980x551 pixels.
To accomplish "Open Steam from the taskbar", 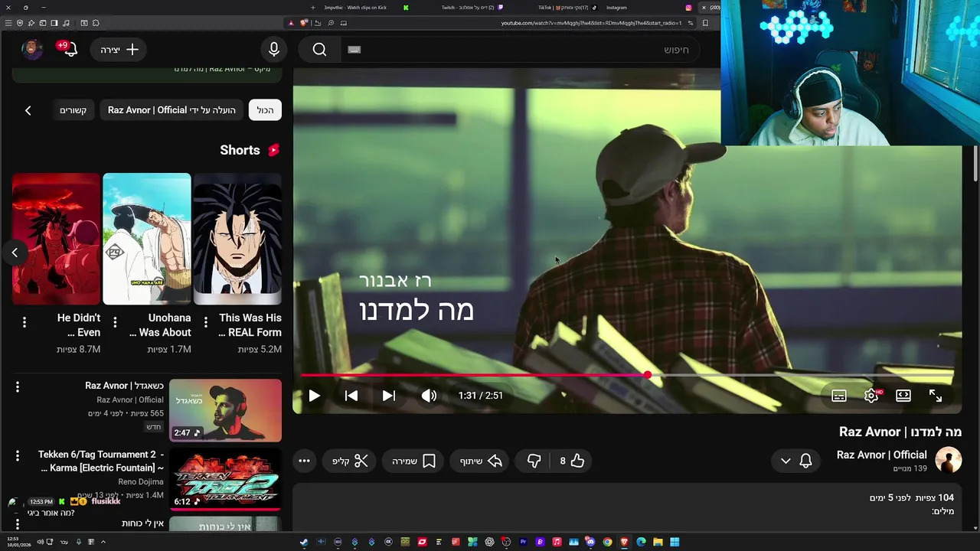I will [x=304, y=542].
